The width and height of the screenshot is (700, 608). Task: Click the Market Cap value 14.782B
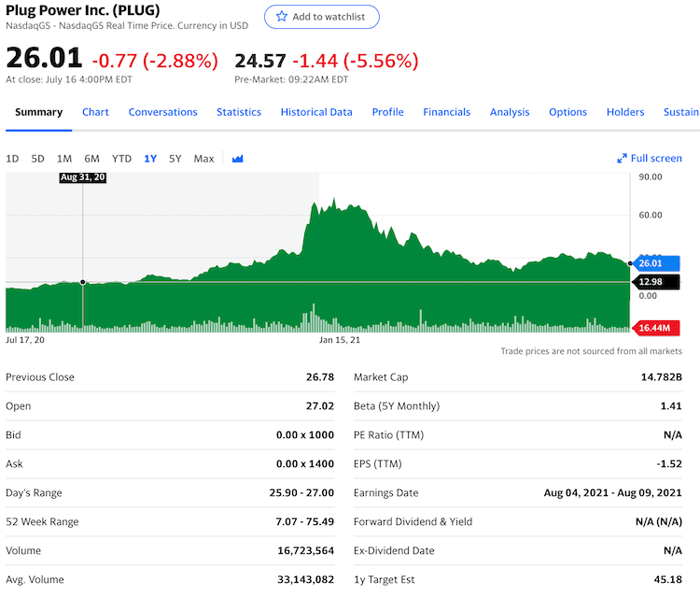pyautogui.click(x=662, y=377)
